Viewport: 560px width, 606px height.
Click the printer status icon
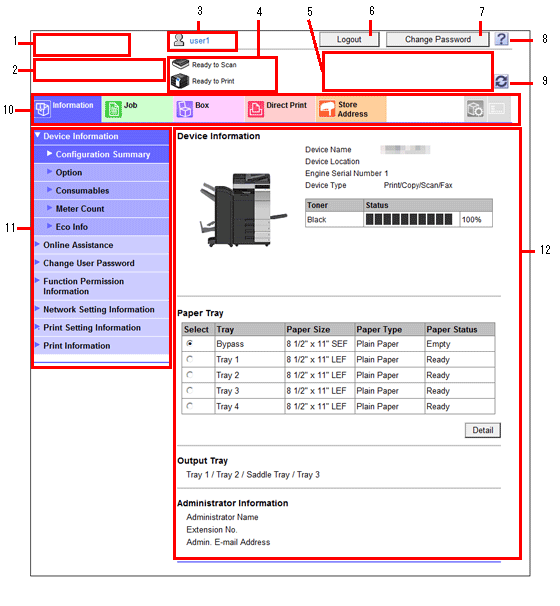180,81
